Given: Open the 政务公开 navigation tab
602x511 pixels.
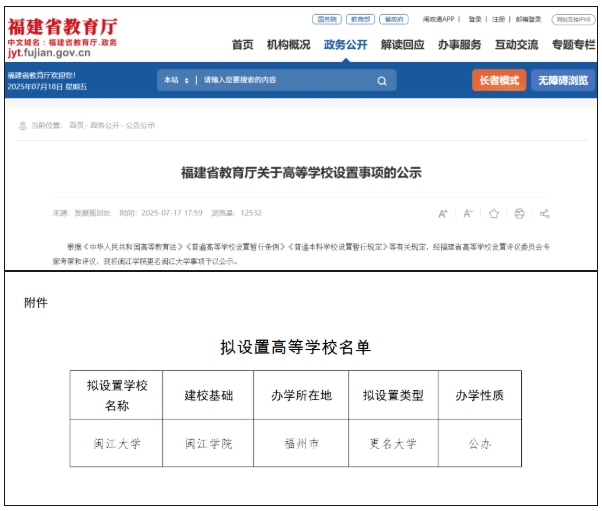Looking at the screenshot, I should click(x=346, y=45).
